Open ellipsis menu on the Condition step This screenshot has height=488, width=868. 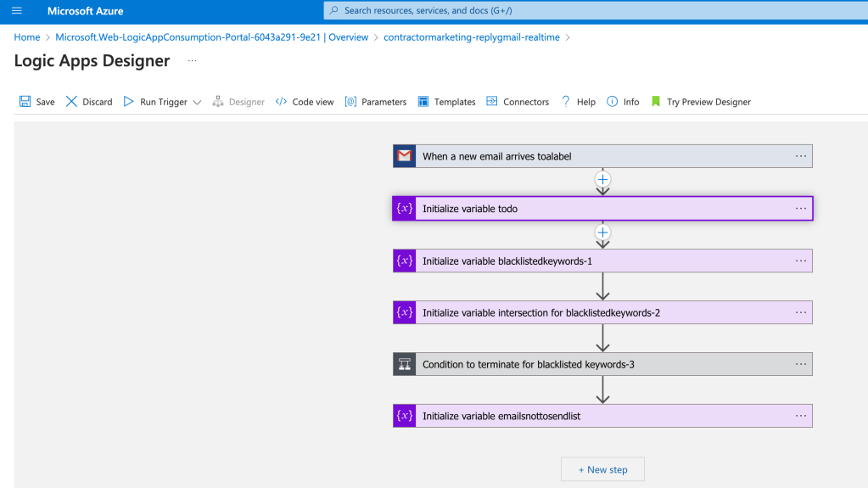[800, 364]
